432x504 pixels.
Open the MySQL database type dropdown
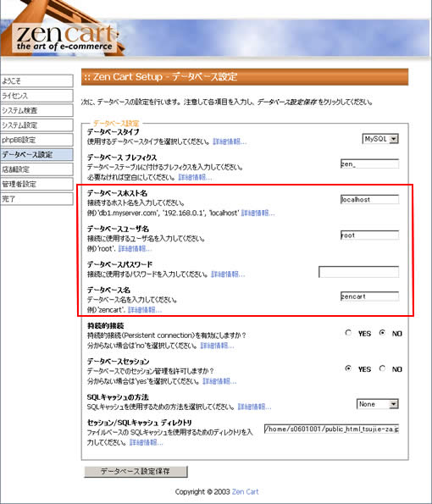coord(380,139)
